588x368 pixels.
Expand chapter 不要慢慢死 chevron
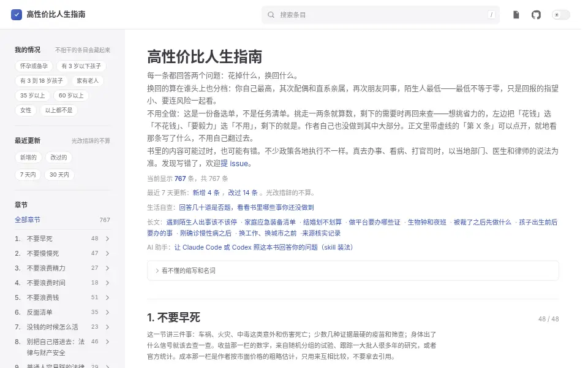pos(108,253)
